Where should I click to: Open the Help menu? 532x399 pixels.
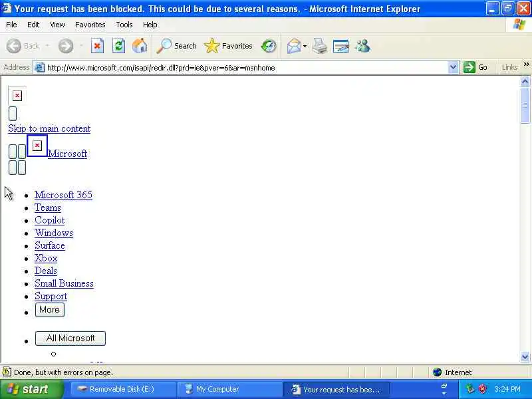click(150, 25)
